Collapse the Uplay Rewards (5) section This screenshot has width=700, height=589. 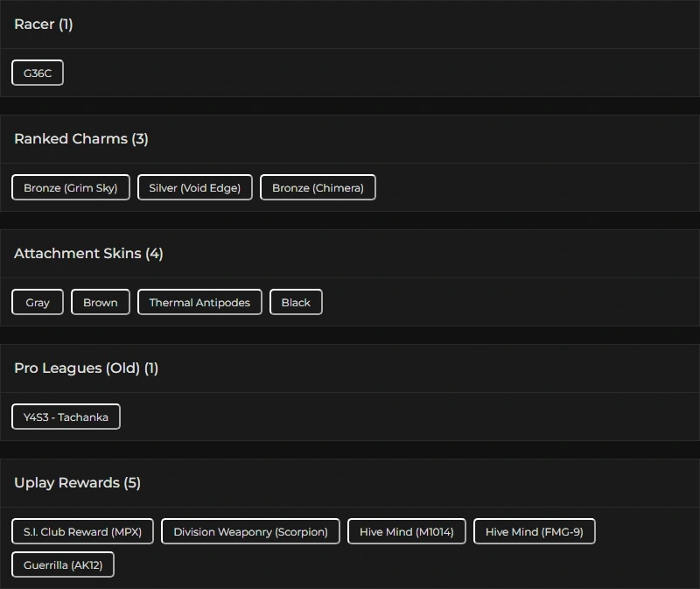(x=77, y=483)
